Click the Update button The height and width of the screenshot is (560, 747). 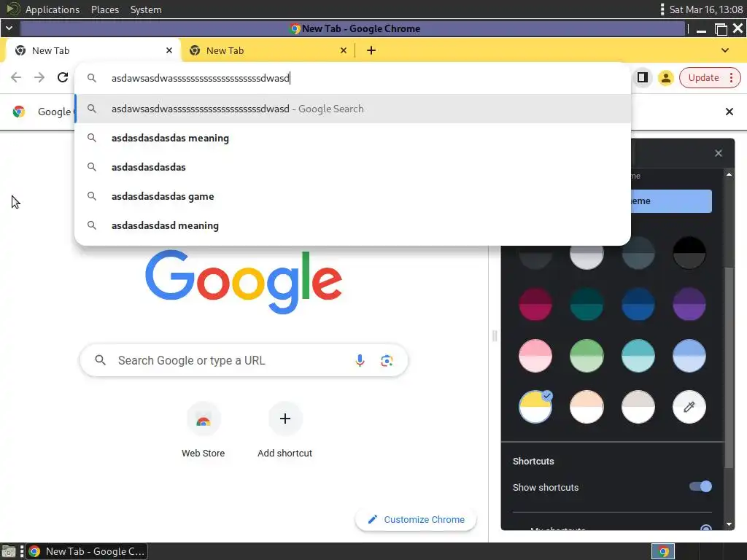703,77
